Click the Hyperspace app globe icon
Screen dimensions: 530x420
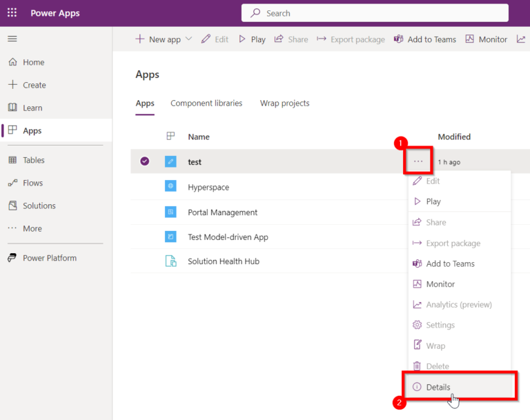click(x=170, y=186)
